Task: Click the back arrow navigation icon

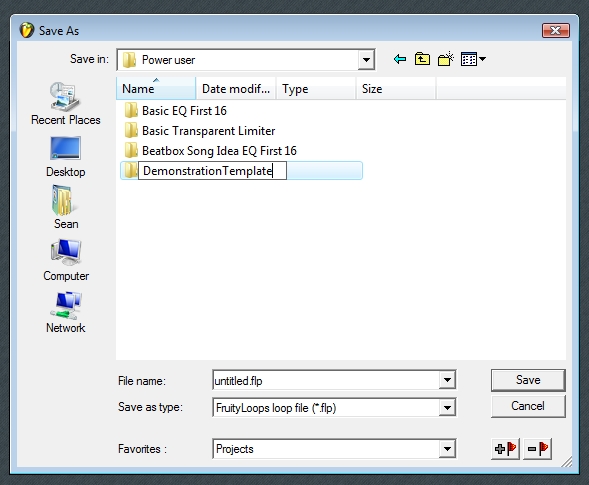Action: (x=400, y=59)
